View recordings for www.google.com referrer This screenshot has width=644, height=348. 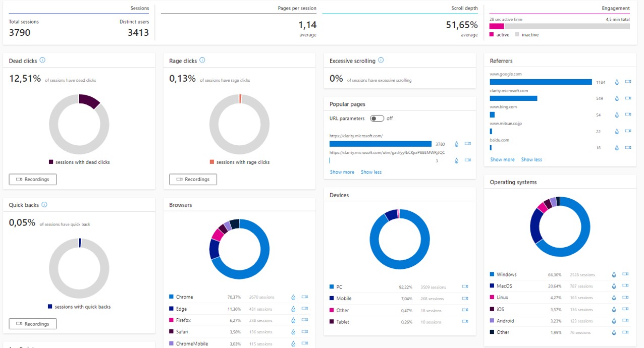click(x=628, y=82)
